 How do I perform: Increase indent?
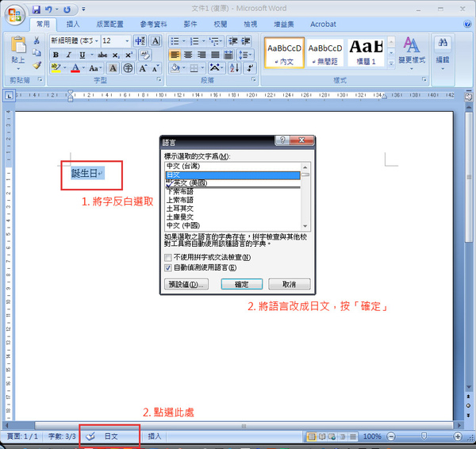(246, 40)
